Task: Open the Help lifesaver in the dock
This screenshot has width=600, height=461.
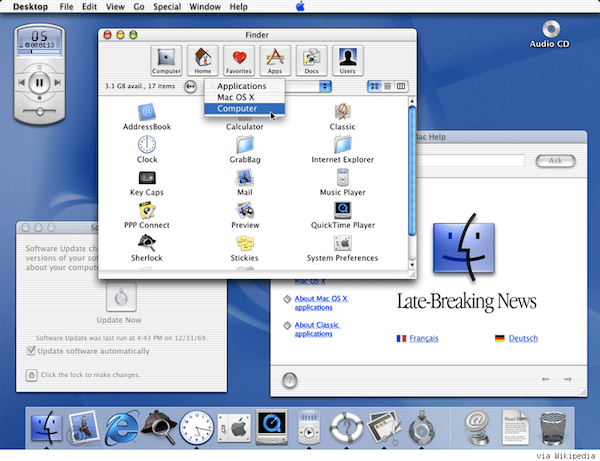Action: 347,427
